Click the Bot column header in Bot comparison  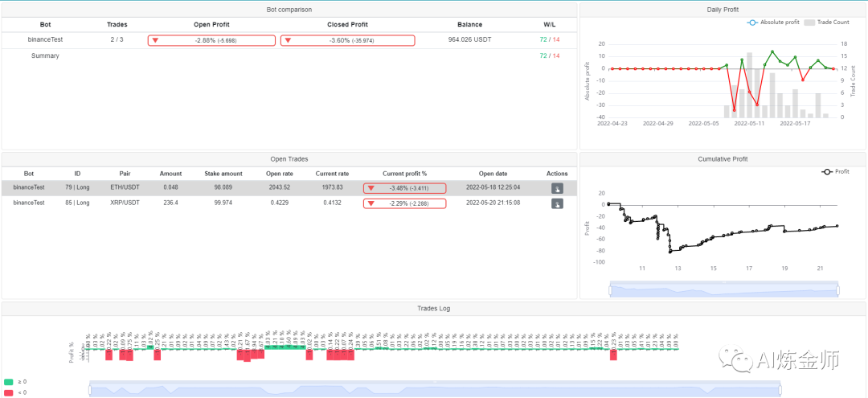45,24
